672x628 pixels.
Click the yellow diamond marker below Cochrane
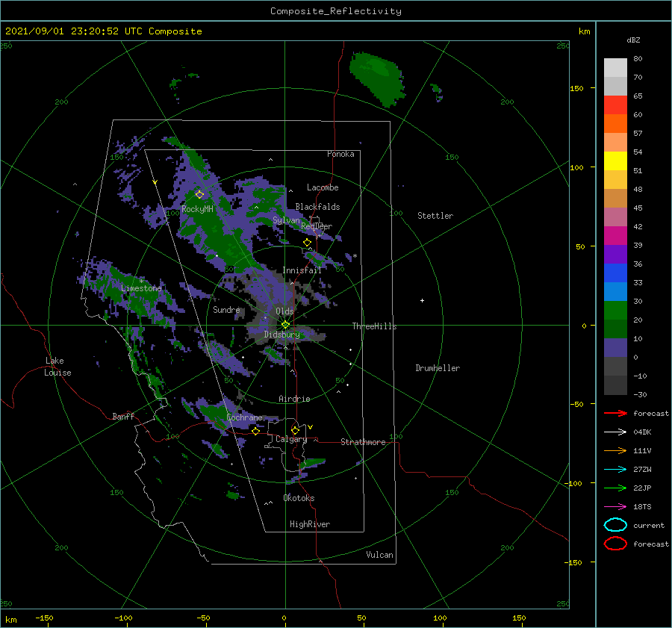click(255, 431)
